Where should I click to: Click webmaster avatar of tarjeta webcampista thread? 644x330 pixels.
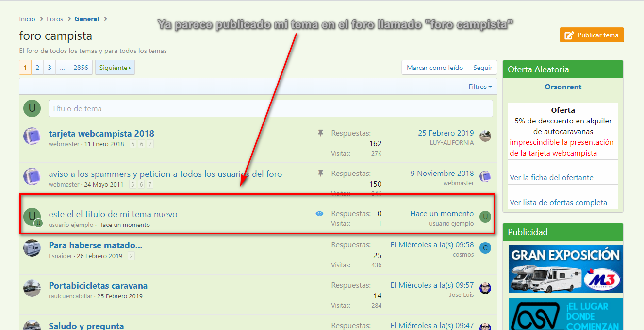click(x=32, y=136)
